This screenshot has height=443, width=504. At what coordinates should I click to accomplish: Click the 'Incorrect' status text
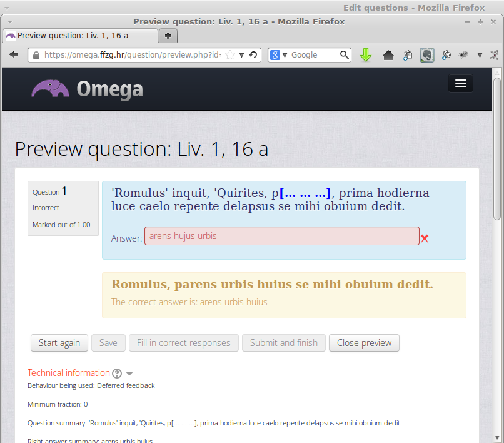pyautogui.click(x=46, y=208)
